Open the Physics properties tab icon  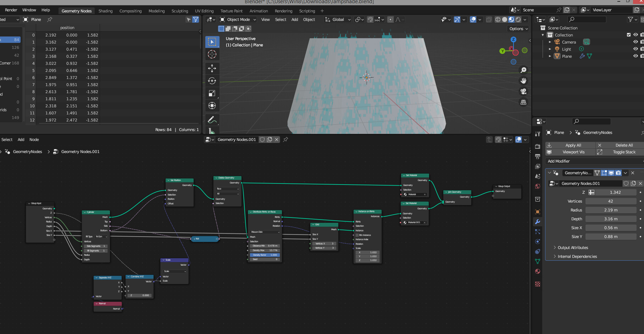538,242
